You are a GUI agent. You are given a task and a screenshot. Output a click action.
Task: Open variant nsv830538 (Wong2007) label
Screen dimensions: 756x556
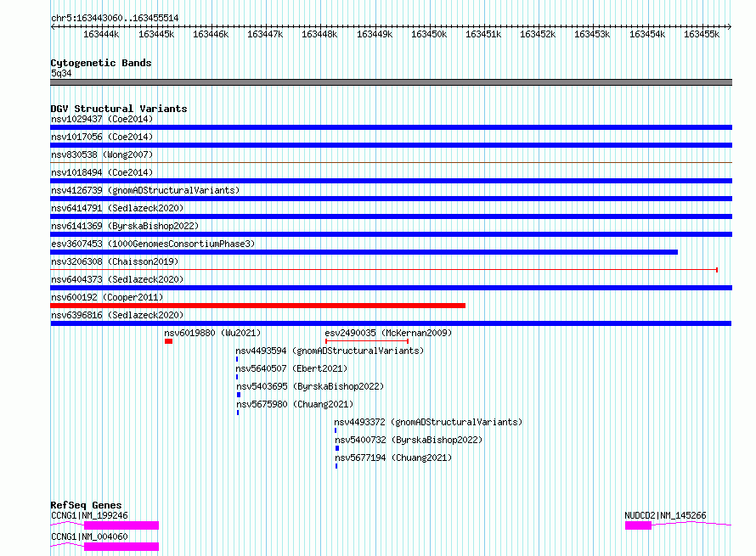point(102,154)
